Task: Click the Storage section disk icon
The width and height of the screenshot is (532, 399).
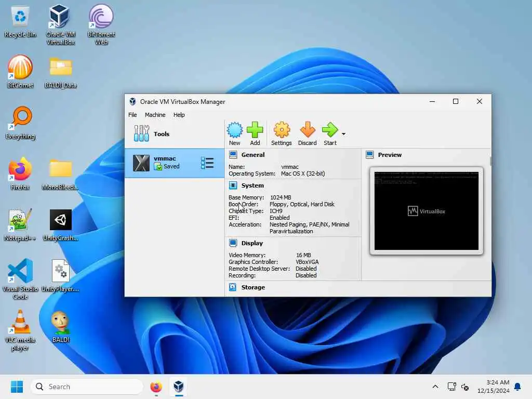Action: coord(233,287)
